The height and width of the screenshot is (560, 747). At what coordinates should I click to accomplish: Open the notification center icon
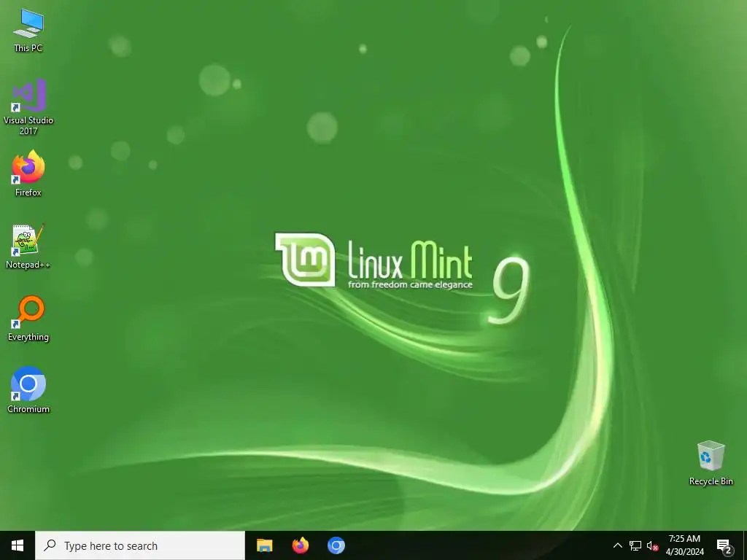(724, 545)
